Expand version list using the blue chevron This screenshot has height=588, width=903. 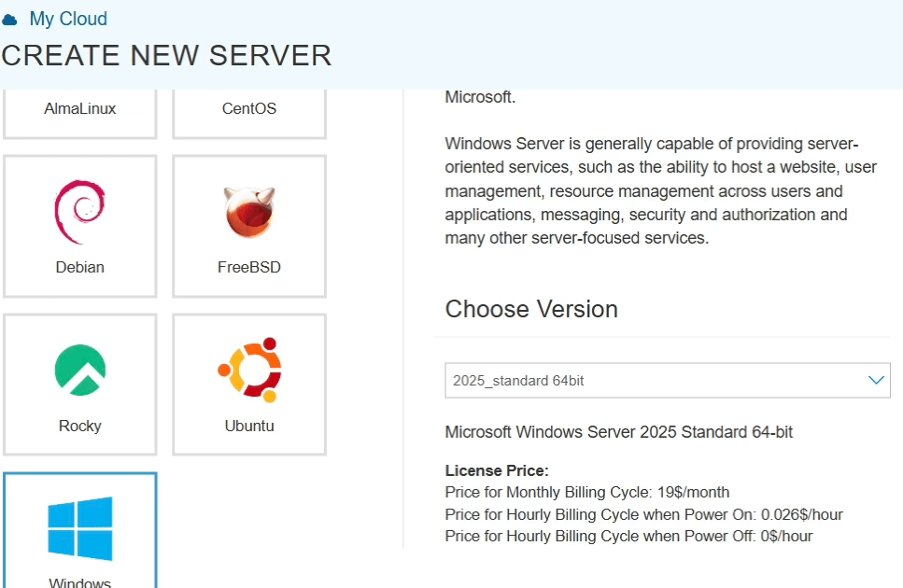876,381
